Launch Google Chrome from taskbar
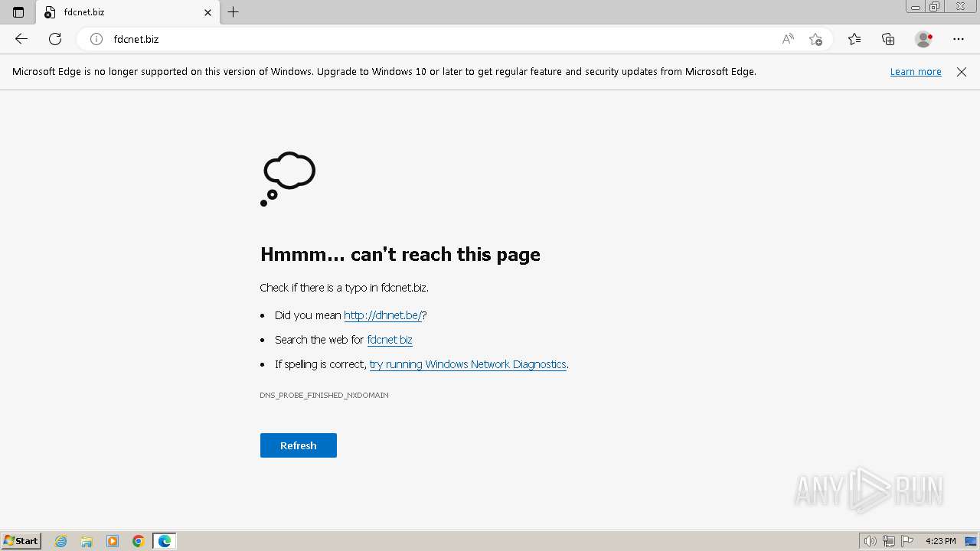The height and width of the screenshot is (551, 980). (139, 541)
